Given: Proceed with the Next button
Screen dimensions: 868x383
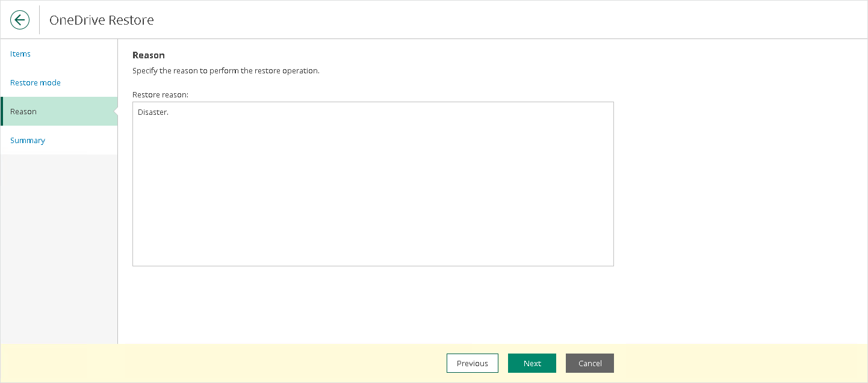Looking at the screenshot, I should pyautogui.click(x=532, y=363).
